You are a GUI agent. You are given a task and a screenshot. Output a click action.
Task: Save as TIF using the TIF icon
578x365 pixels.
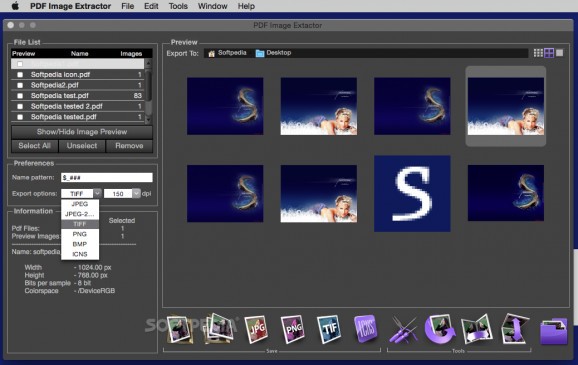329,329
